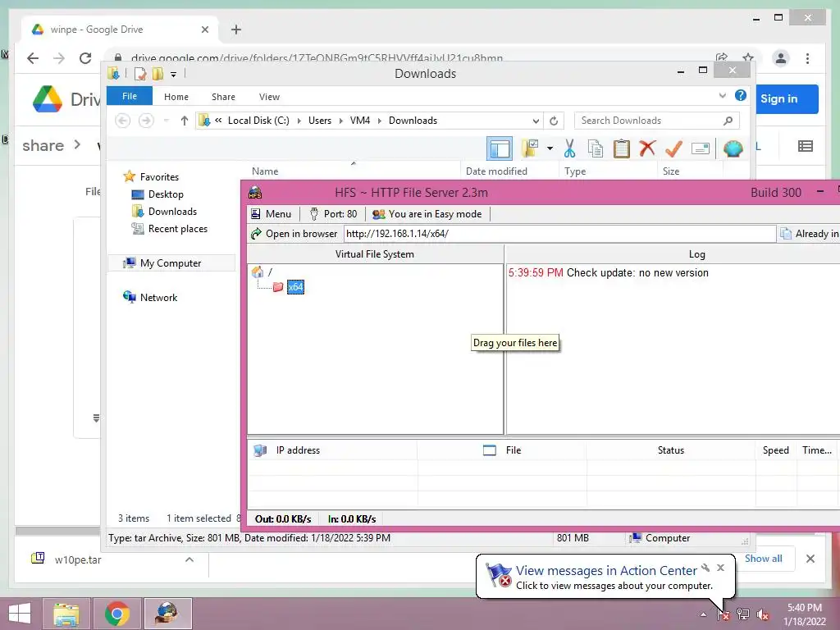Click the 'Already in' copy button
Image resolution: width=840 pixels, height=630 pixels.
point(809,234)
